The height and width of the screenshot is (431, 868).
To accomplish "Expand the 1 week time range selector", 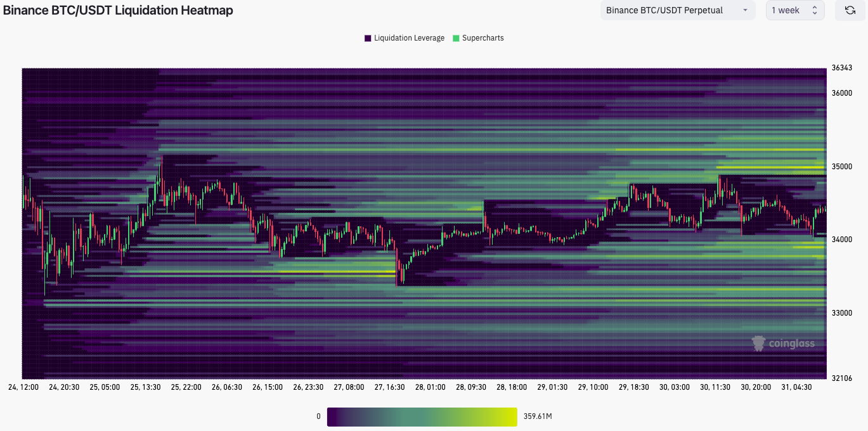I will 794,10.
